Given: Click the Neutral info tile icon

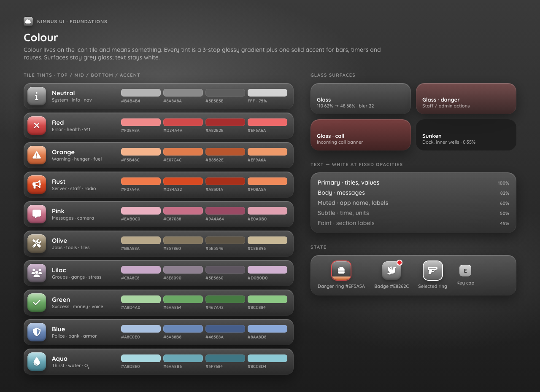Looking at the screenshot, I should click(37, 96).
